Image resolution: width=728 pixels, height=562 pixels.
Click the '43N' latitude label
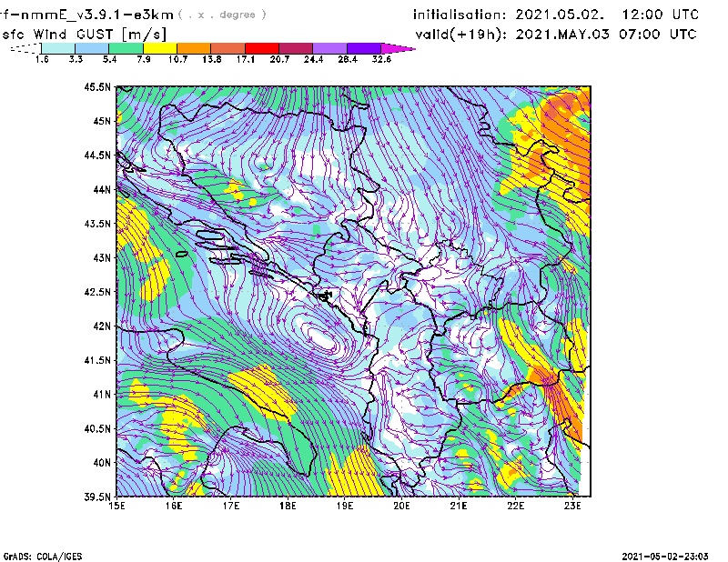coord(102,257)
